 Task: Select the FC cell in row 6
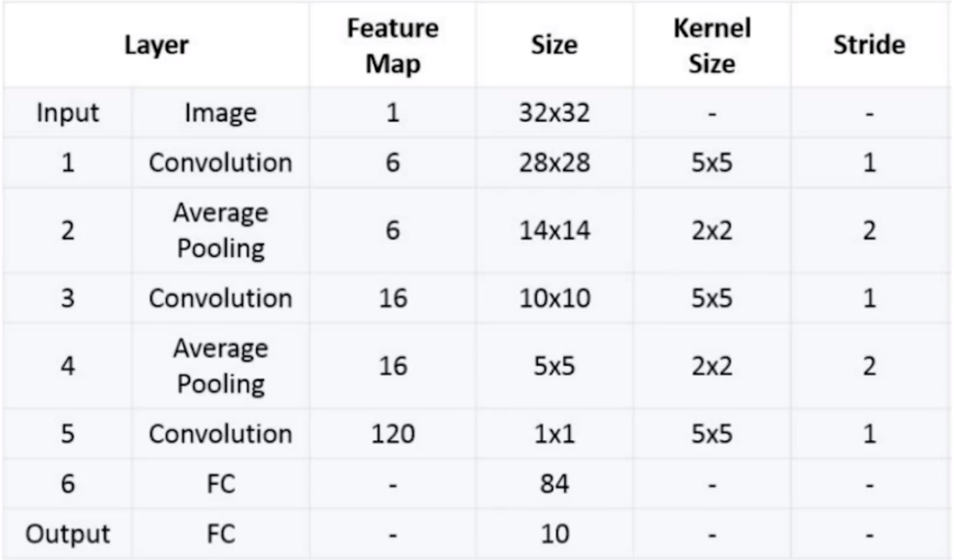tap(221, 485)
